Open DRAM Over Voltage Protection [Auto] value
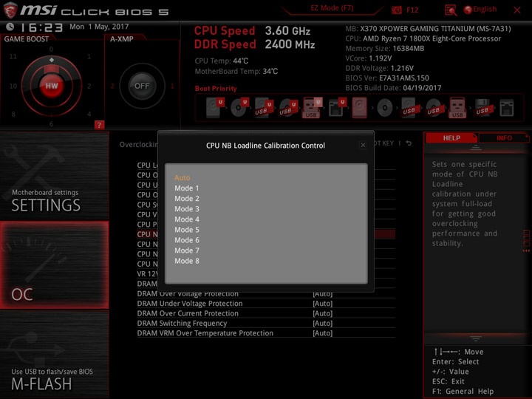This screenshot has width=532, height=399. point(322,294)
